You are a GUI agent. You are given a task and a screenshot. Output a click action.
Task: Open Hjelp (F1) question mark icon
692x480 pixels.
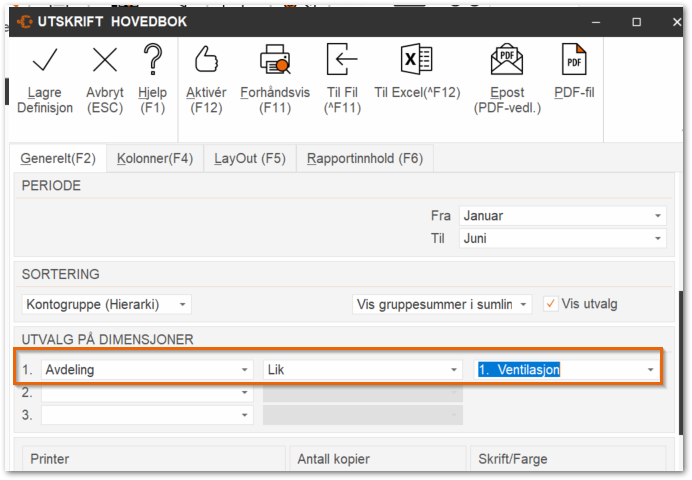pos(153,59)
